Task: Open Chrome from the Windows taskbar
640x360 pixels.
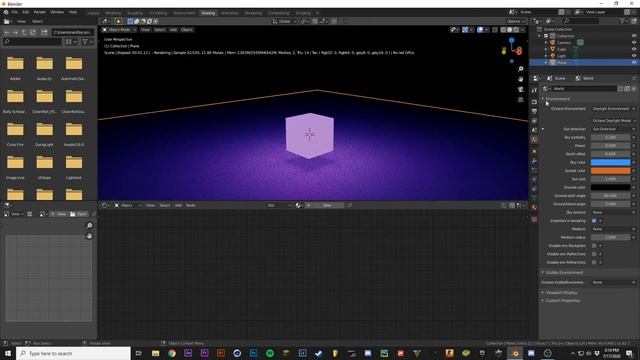Action: click(x=172, y=353)
